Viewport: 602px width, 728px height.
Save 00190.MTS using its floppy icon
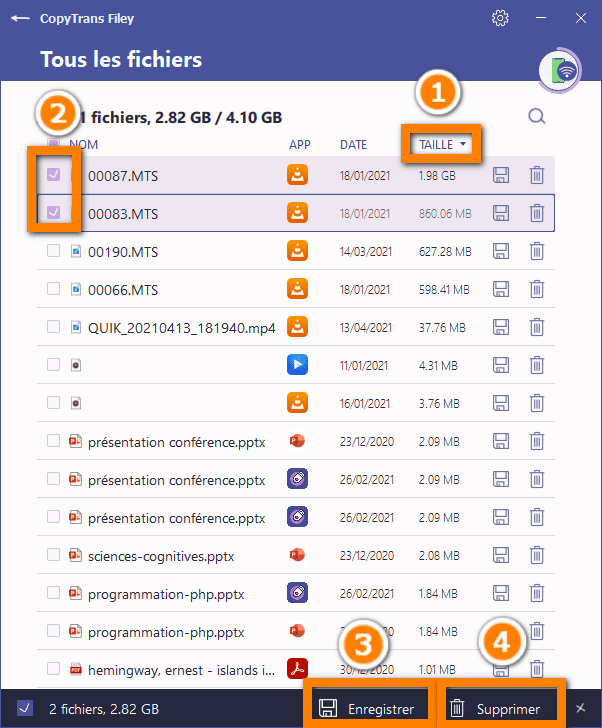click(x=501, y=251)
